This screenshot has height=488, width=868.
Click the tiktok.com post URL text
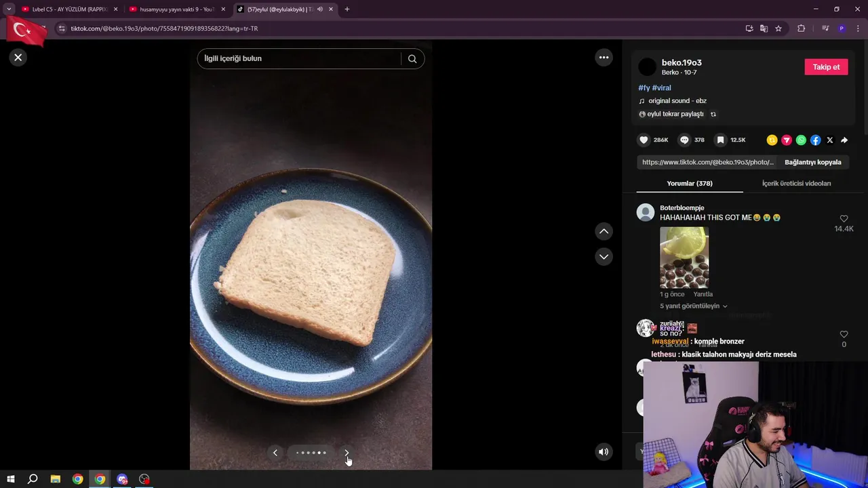tap(707, 163)
